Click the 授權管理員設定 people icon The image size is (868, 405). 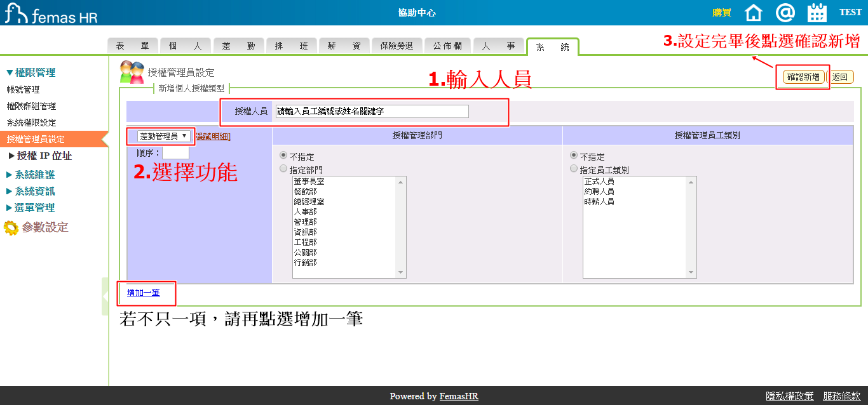(132, 72)
